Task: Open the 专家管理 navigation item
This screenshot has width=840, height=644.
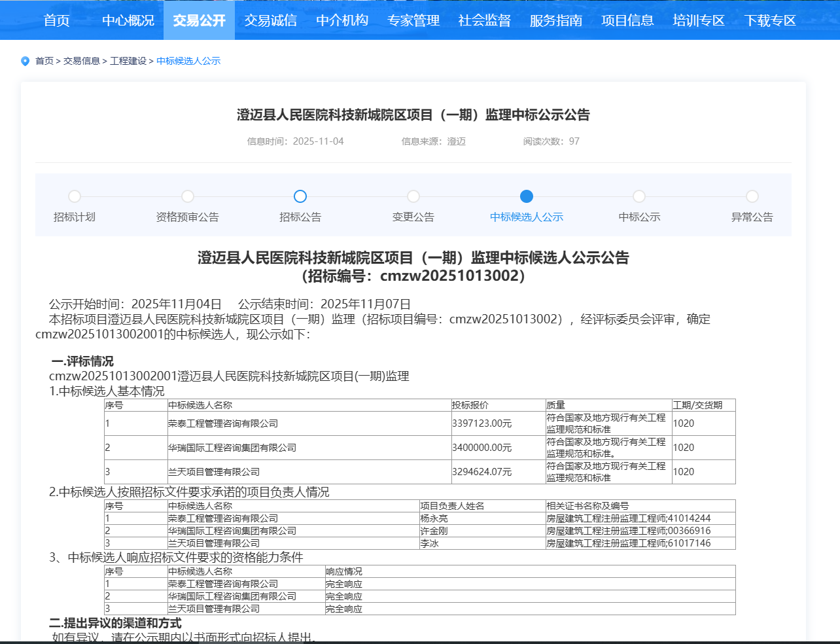Action: pos(413,20)
